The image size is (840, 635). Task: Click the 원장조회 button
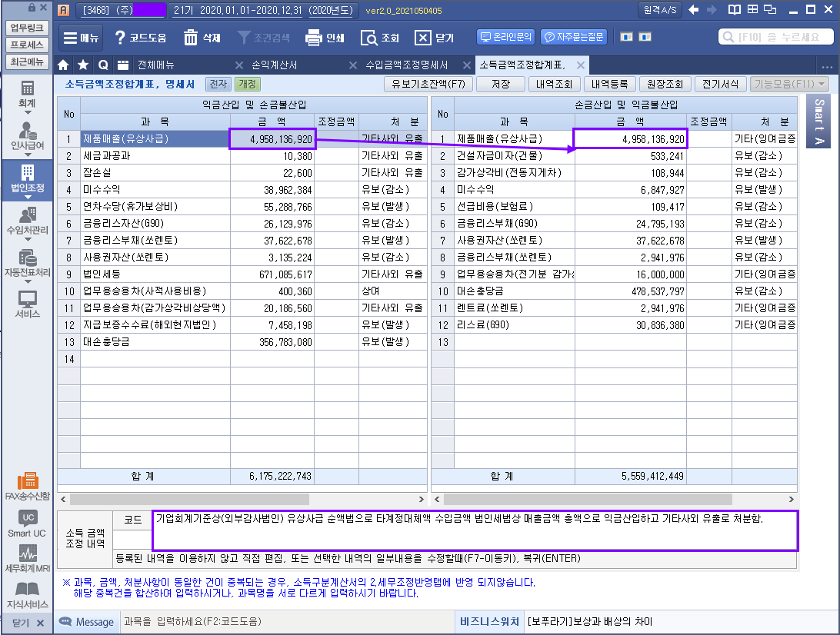coord(665,84)
